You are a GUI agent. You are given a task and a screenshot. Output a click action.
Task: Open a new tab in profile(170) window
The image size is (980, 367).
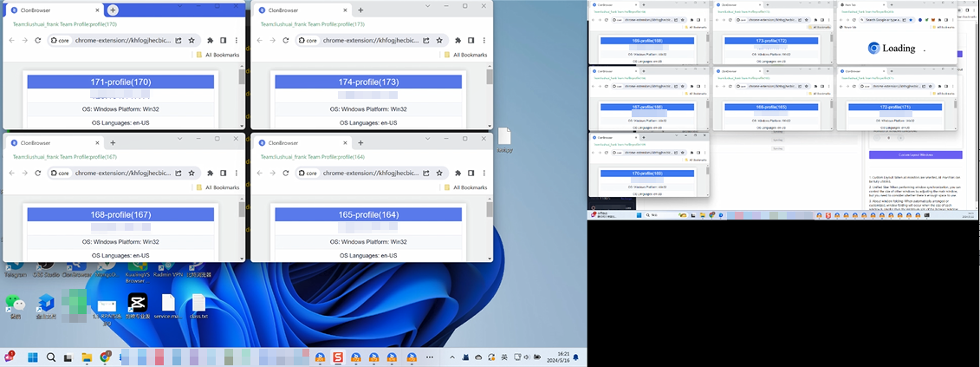point(113,10)
